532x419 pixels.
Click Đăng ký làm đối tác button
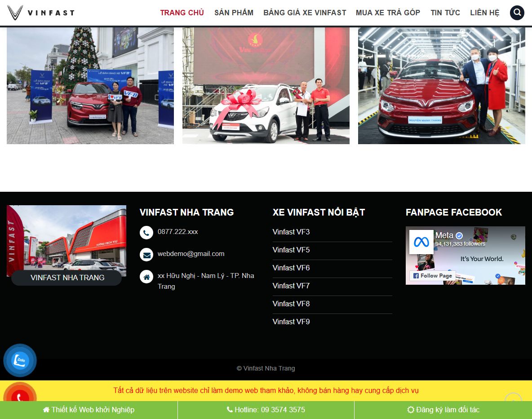(x=443, y=410)
